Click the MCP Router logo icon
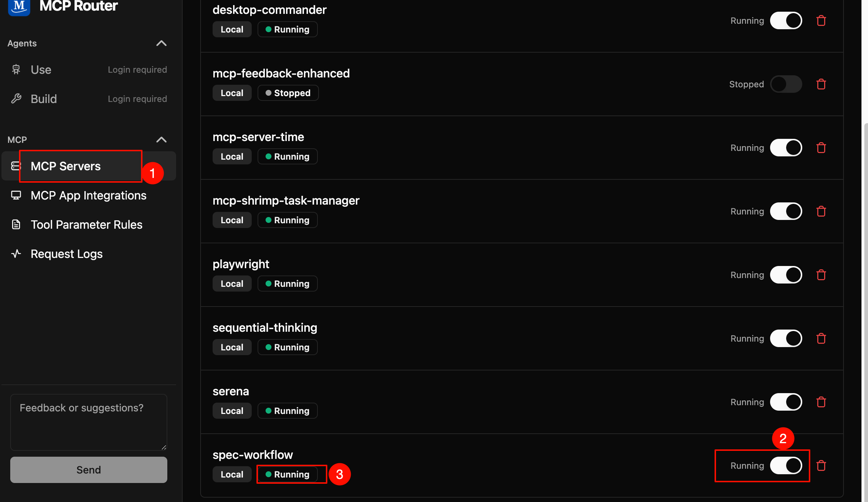 point(19,7)
